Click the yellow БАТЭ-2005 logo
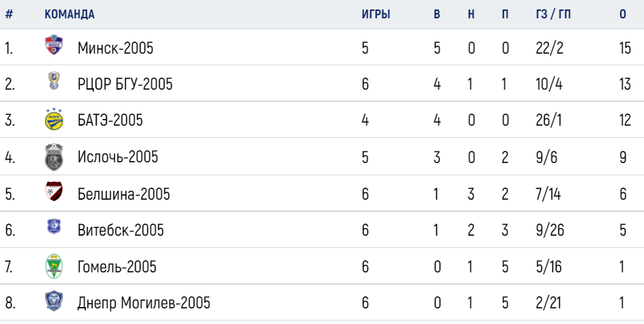644x324 pixels. pos(54,120)
